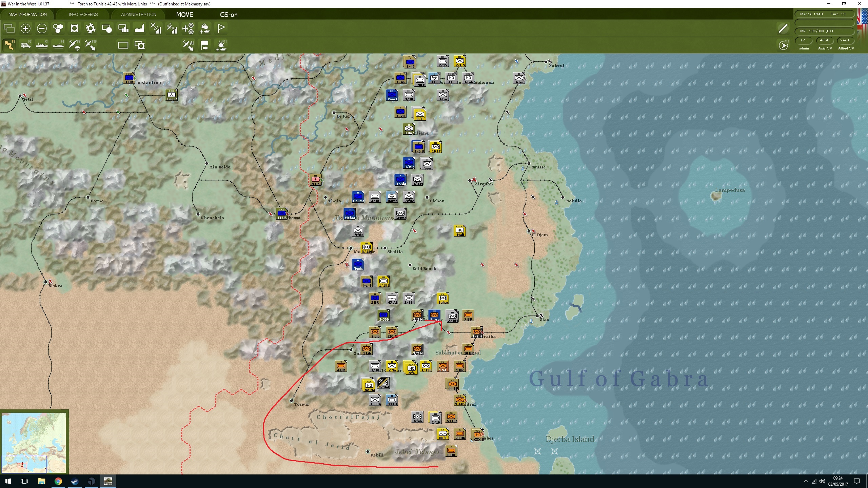868x488 pixels.
Task: Click the Sousse port town
Action: point(529,163)
